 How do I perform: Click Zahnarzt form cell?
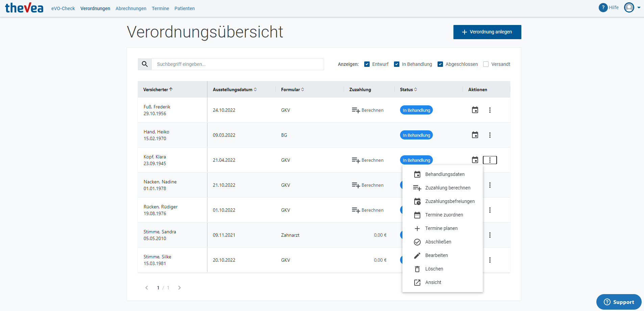[290, 235]
